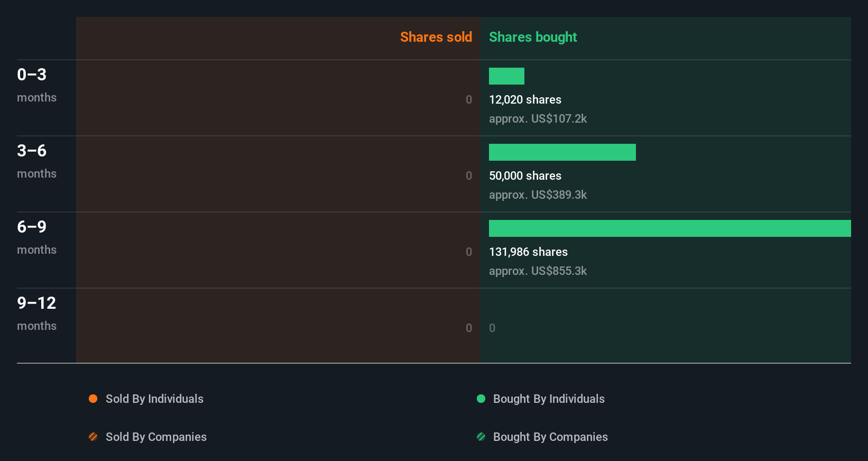Click the striped Bought By Companies legend icon

[x=481, y=437]
